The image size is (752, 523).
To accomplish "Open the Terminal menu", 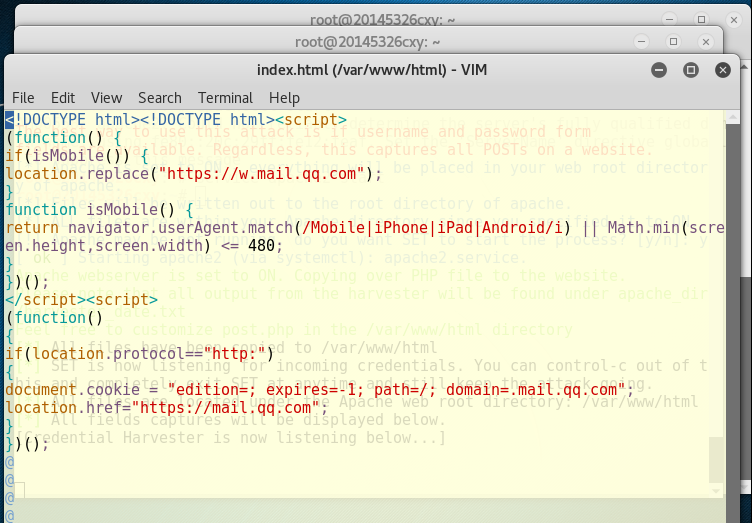I will tap(225, 98).
